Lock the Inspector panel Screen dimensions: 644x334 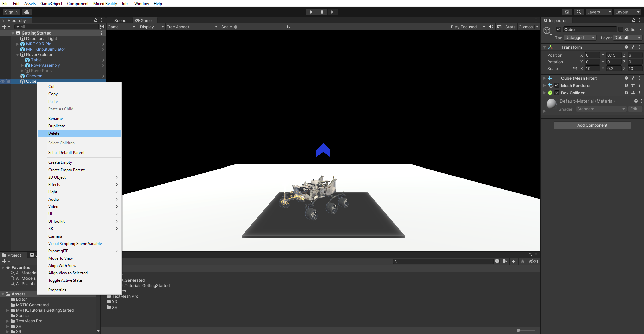(x=633, y=20)
